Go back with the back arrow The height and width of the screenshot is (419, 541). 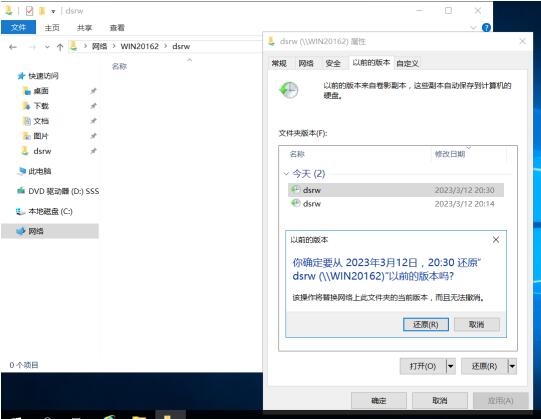click(13, 47)
